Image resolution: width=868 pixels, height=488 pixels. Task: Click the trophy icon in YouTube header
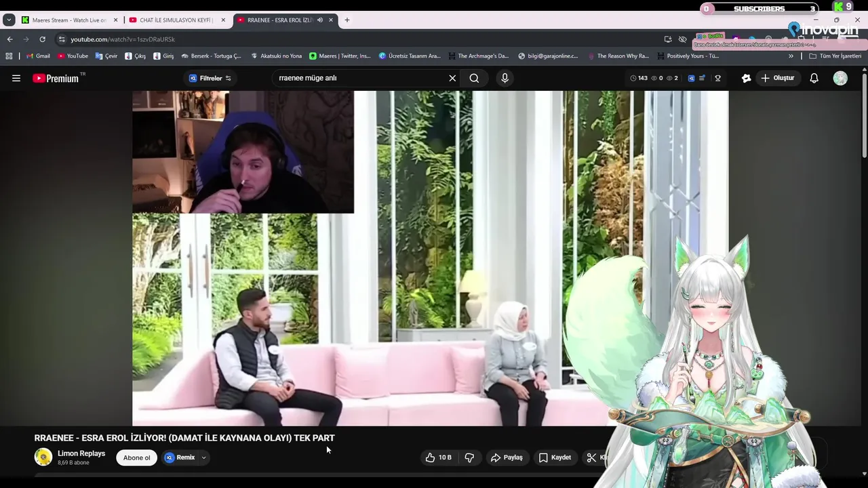(717, 78)
